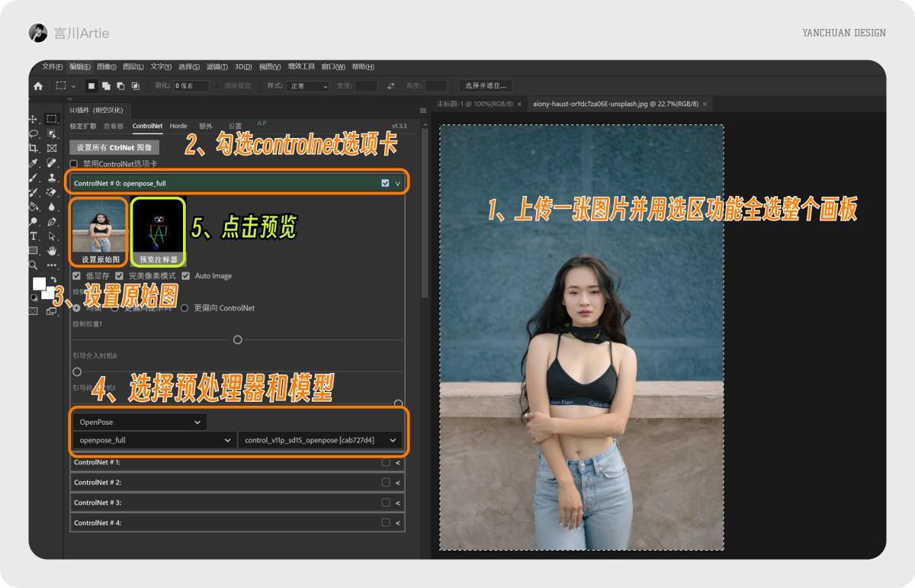915x588 pixels.
Task: Open the OpenPose preprocessor dropdown
Action: [x=140, y=422]
